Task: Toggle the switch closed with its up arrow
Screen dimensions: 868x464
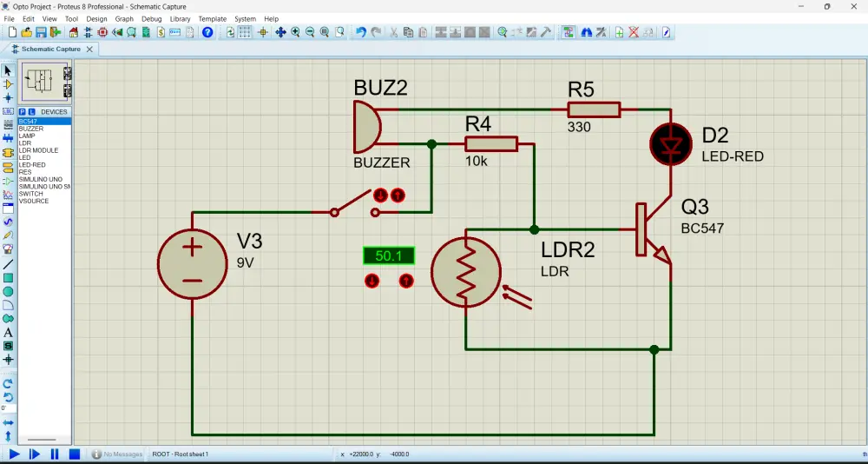Action: 398,196
